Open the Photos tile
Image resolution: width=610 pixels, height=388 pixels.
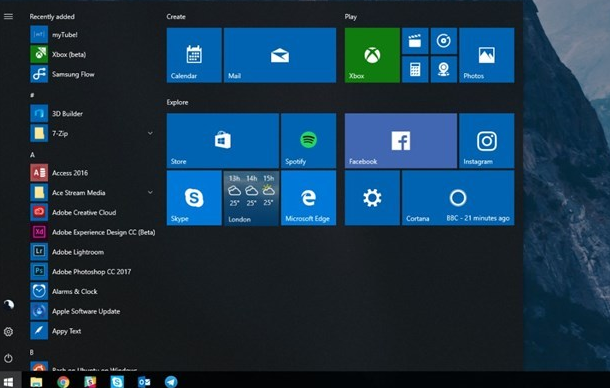487,55
